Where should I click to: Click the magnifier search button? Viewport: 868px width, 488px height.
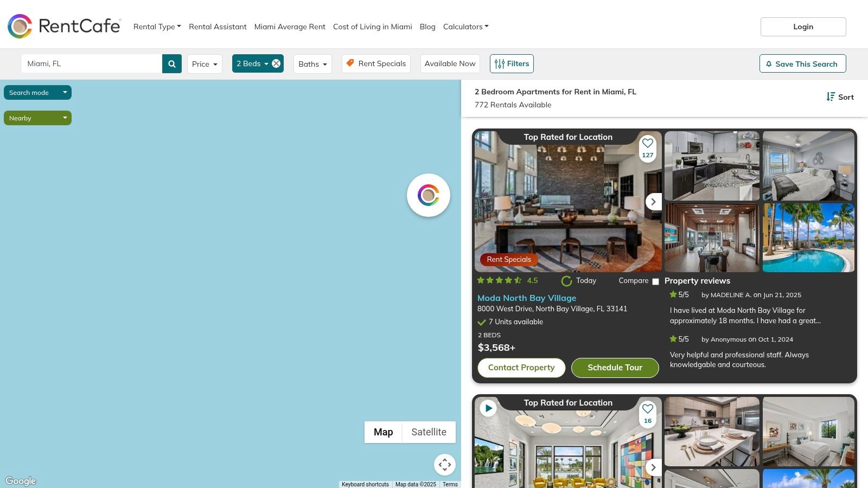(172, 63)
